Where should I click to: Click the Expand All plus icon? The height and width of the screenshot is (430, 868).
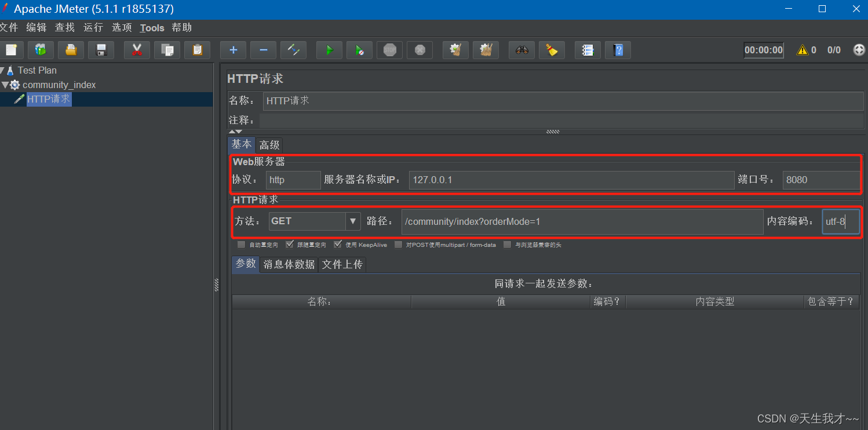(x=233, y=50)
